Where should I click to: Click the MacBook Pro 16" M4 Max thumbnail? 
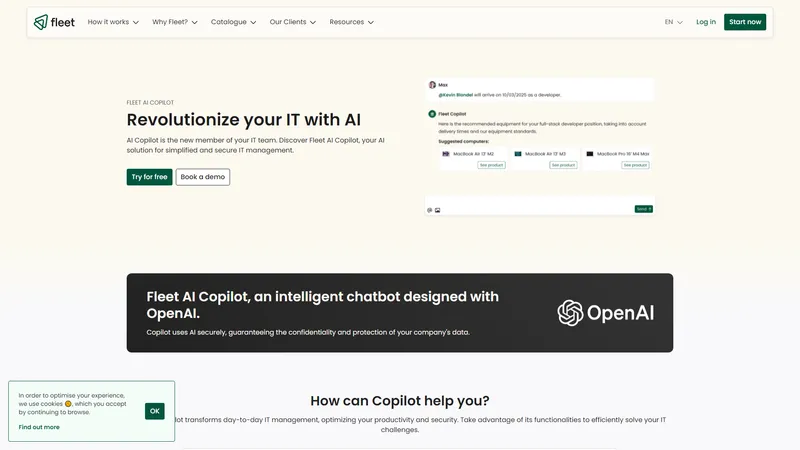pos(590,154)
